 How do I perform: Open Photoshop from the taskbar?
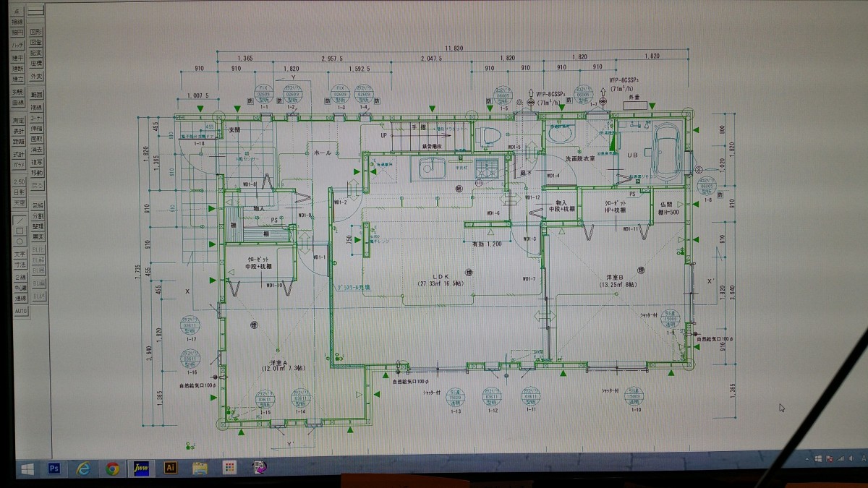(54, 468)
